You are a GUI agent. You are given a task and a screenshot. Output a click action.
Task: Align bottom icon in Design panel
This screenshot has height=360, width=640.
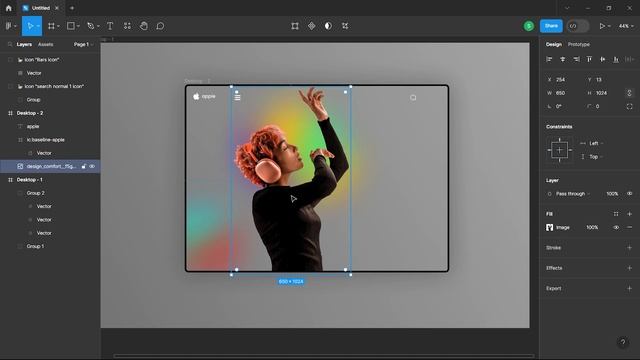pos(616,59)
